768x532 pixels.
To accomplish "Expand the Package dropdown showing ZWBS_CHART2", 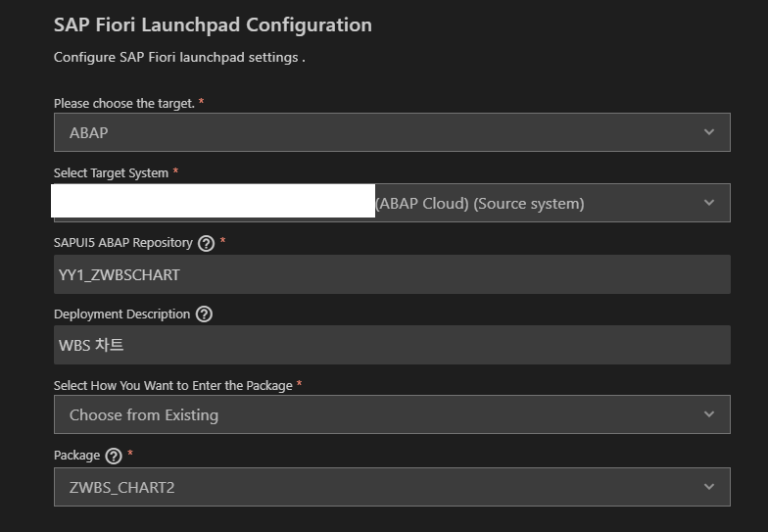I will pyautogui.click(x=392, y=487).
